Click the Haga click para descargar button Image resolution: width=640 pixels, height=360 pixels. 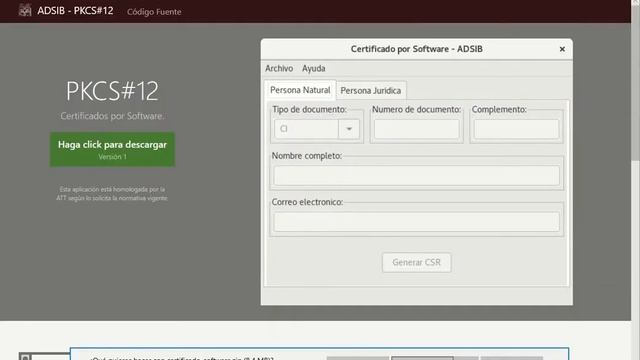pyautogui.click(x=112, y=149)
